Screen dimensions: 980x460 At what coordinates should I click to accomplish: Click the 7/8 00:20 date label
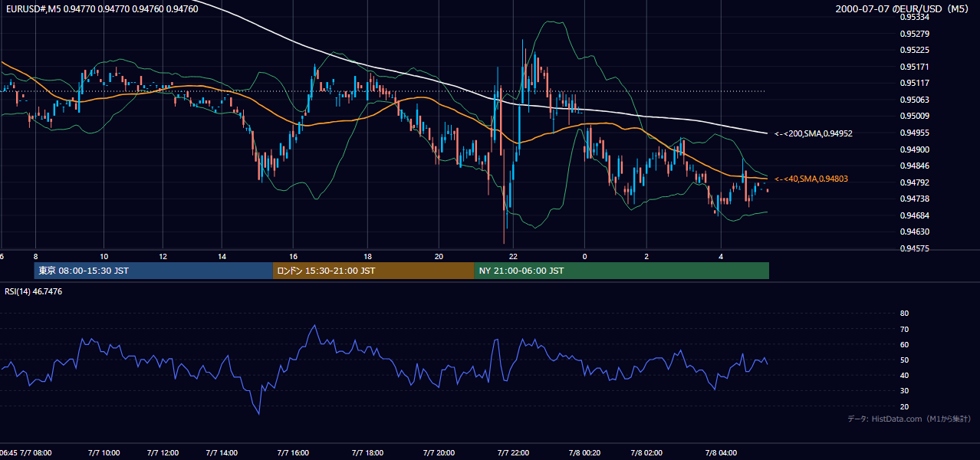(x=584, y=453)
